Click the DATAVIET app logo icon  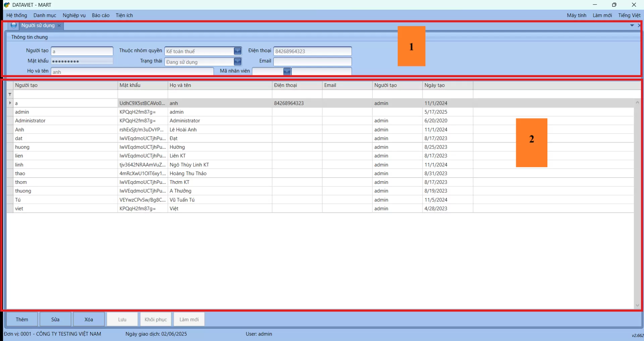pyautogui.click(x=6, y=5)
